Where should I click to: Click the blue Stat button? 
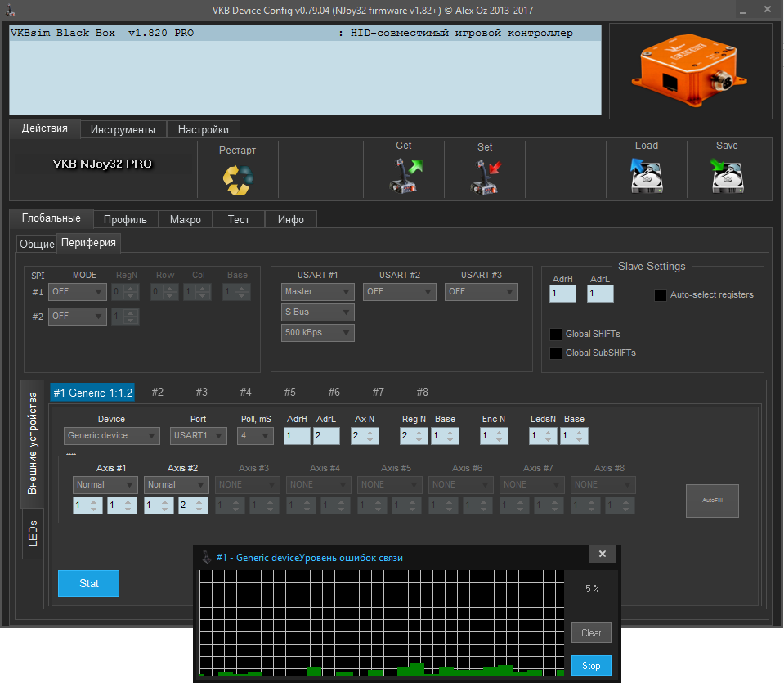coord(88,584)
